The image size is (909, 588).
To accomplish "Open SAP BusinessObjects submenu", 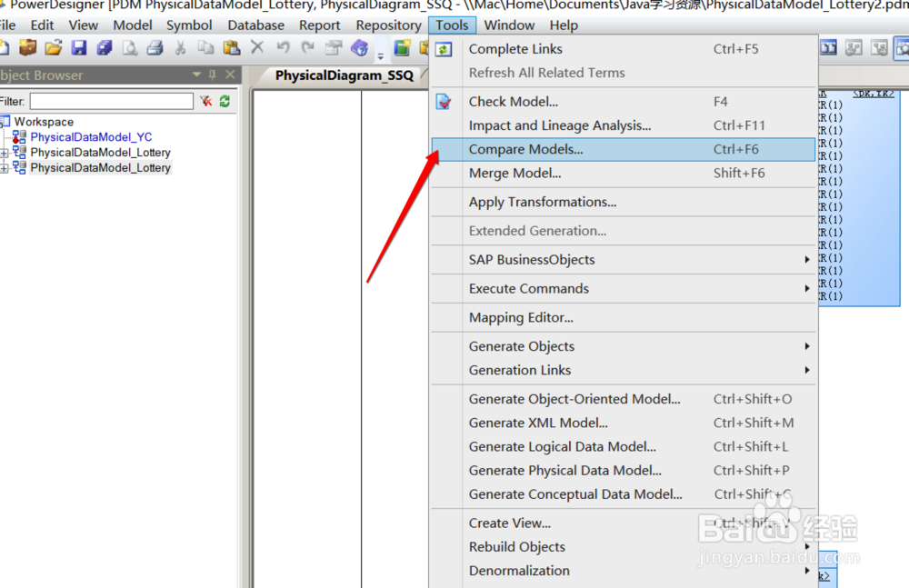I will point(624,260).
